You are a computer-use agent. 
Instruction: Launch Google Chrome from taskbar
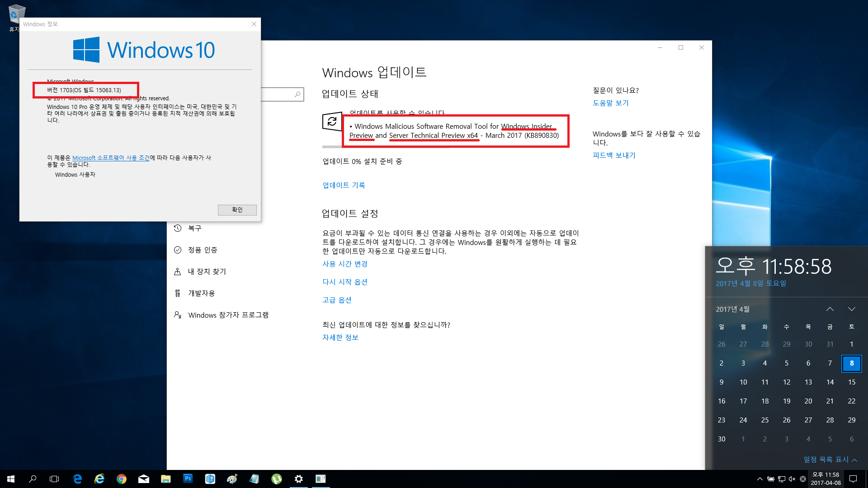[122, 479]
